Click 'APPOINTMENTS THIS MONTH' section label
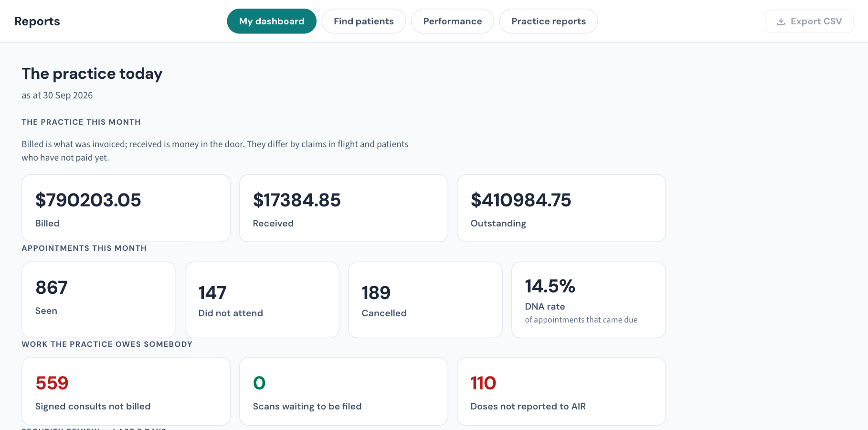 (84, 248)
